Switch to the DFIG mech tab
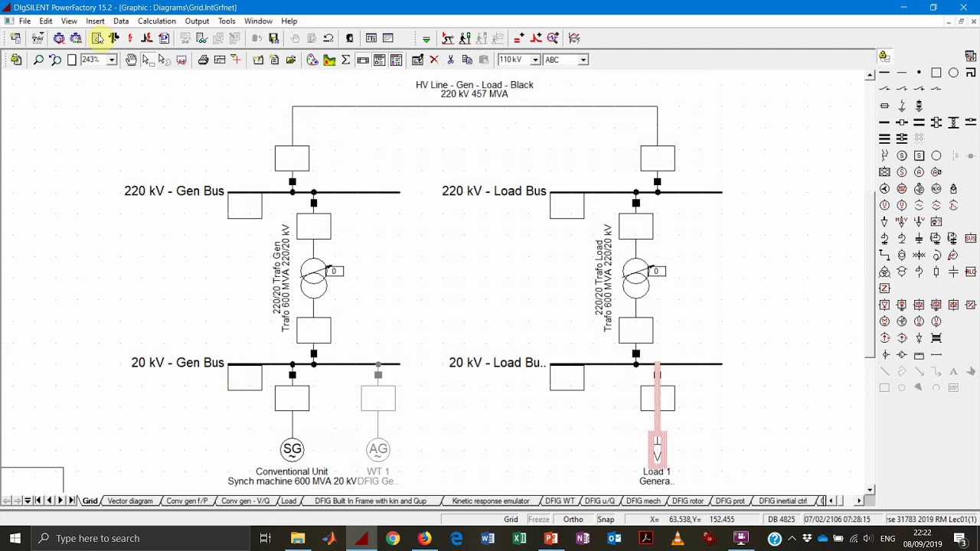This screenshot has width=980, height=551. (643, 501)
